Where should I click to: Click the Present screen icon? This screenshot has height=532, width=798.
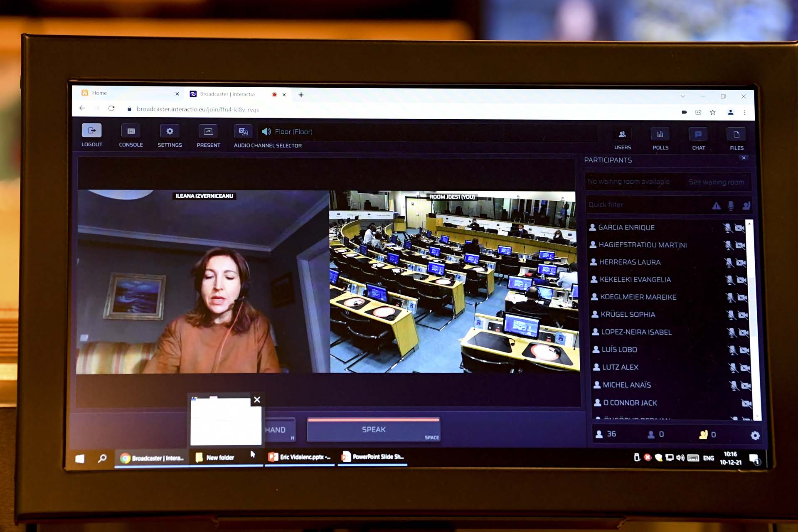[x=208, y=131]
